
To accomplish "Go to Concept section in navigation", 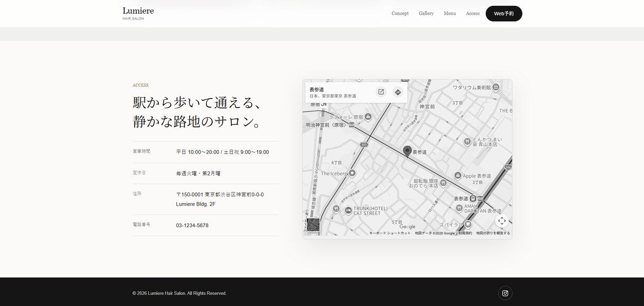I will click(400, 13).
